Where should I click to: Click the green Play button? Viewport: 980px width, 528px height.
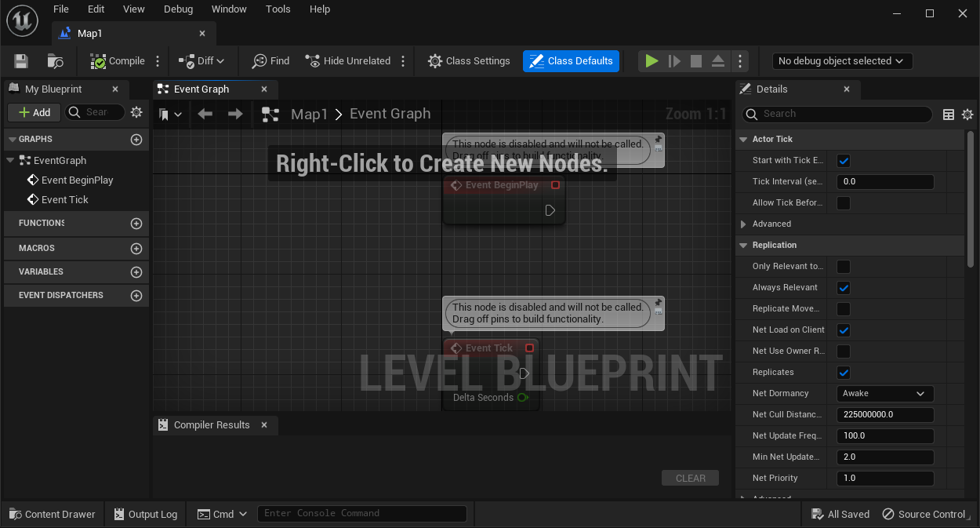[652, 61]
